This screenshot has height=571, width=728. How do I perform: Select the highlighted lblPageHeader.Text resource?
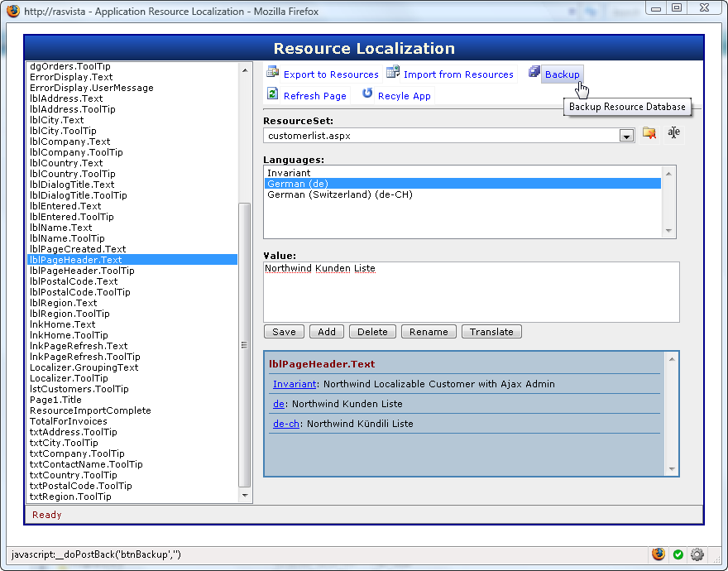pos(132,260)
